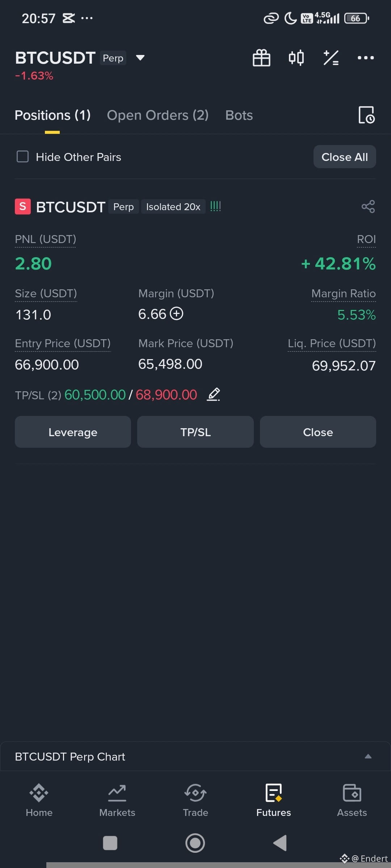The height and width of the screenshot is (868, 391).
Task: Tap the TP/SL button
Action: pos(195,432)
